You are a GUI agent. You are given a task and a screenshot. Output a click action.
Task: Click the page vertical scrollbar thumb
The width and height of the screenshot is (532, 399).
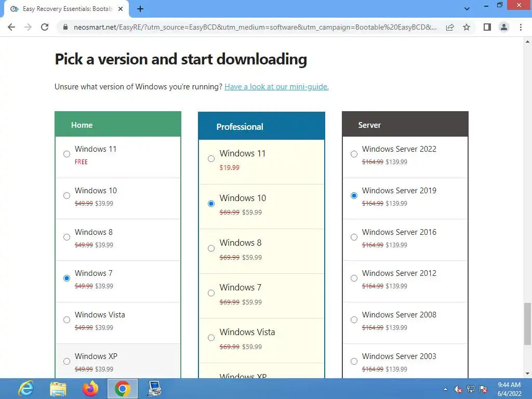tap(528, 324)
